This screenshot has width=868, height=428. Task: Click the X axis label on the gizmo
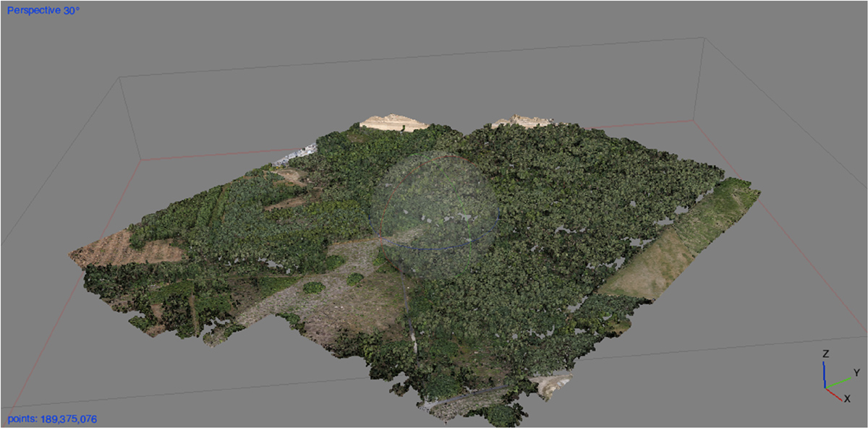[847, 398]
